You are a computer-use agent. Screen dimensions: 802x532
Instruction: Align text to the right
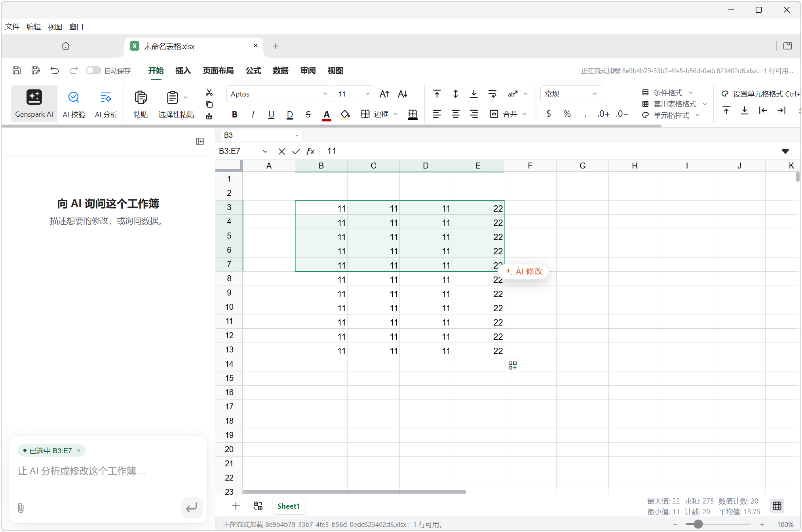point(474,114)
